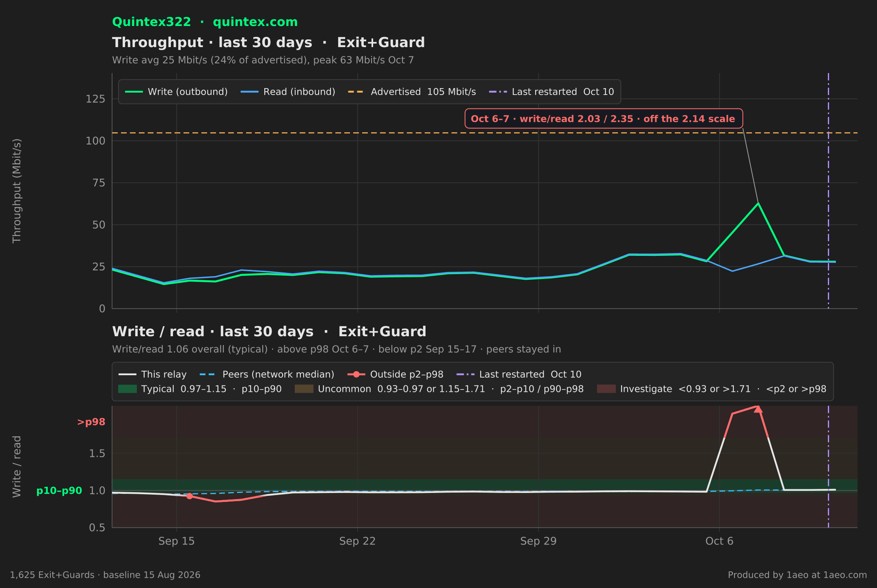Click the Sep 22 x-axis tick label
Viewport: 877px width, 588px height.
coord(357,541)
